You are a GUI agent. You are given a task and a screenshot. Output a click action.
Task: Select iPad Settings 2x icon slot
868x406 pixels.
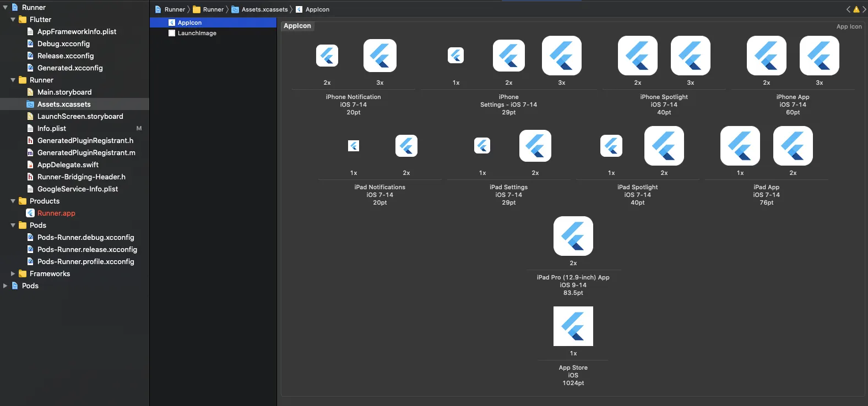point(535,146)
